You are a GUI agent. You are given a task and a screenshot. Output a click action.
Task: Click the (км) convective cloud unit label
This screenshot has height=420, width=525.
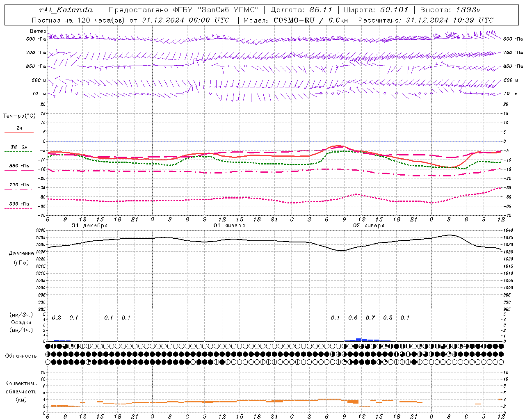(21, 399)
